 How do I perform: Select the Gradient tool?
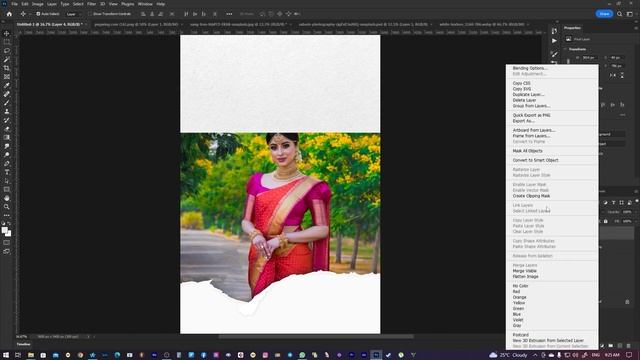click(7, 138)
